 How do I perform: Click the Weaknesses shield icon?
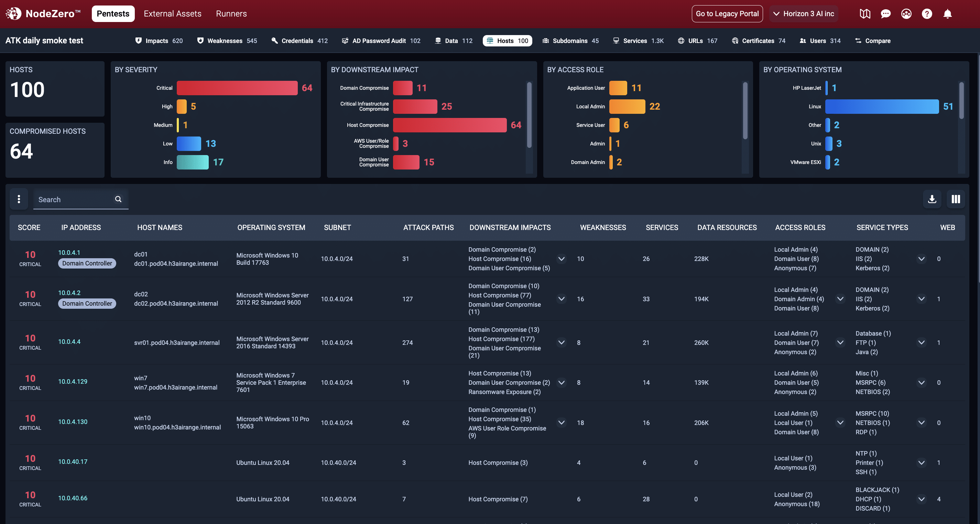point(200,40)
